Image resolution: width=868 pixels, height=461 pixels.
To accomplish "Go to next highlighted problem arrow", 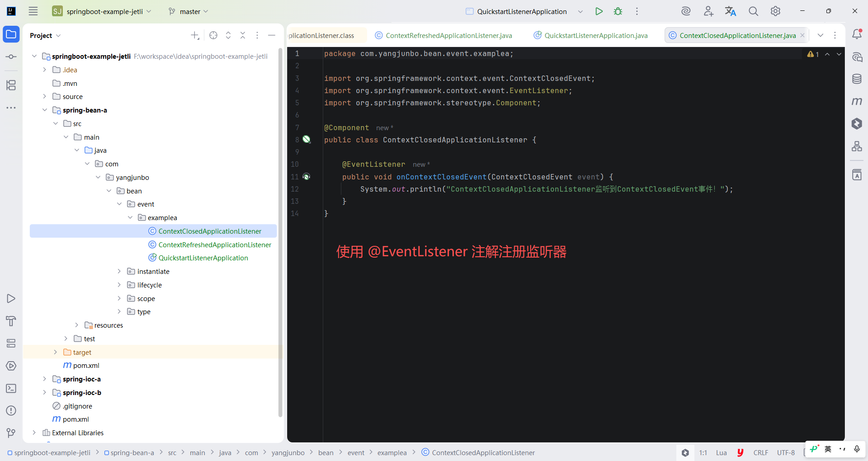I will click(x=839, y=54).
